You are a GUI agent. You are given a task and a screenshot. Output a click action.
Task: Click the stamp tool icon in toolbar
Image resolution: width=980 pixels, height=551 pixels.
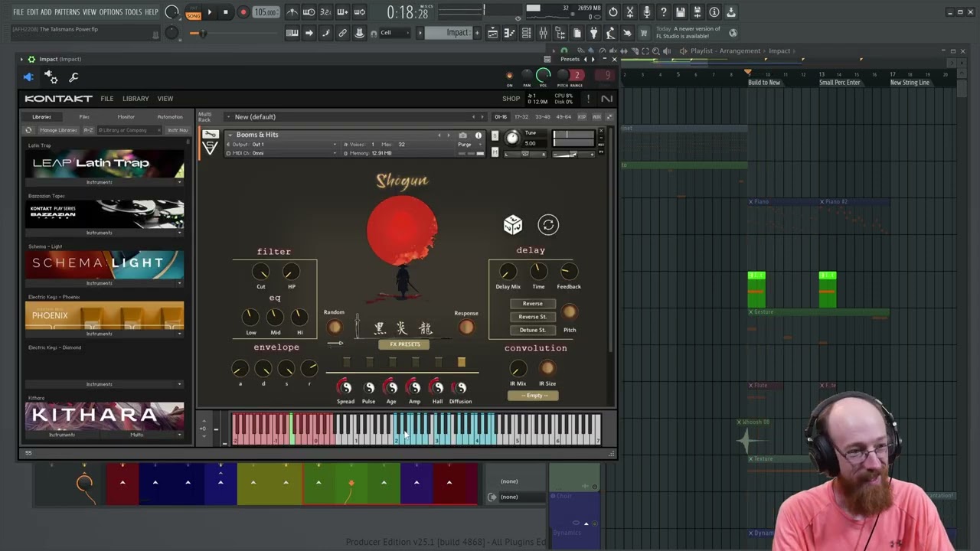(x=359, y=33)
